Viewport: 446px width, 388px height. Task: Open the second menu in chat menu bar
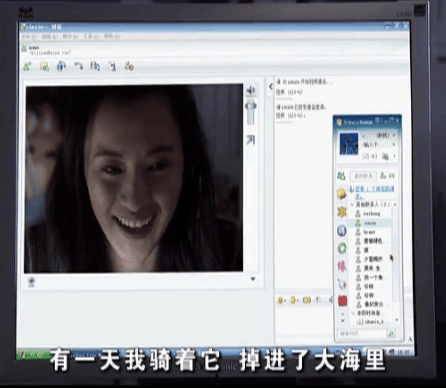(50, 36)
